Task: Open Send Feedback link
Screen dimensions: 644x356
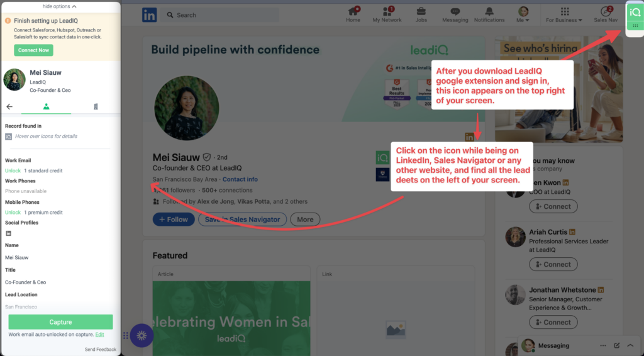Action: pos(100,350)
